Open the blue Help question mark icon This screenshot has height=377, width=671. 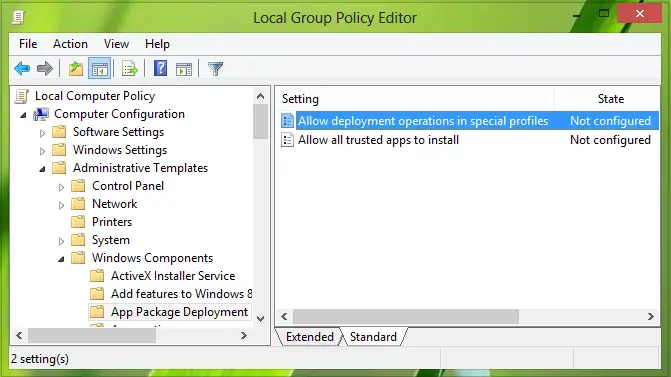point(160,68)
